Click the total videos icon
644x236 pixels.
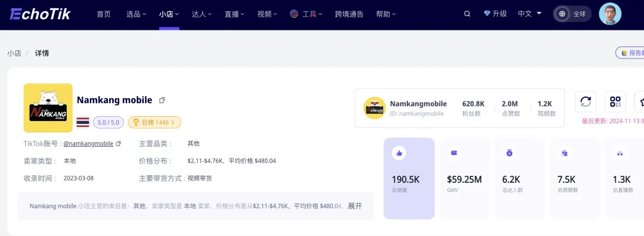tap(564, 153)
